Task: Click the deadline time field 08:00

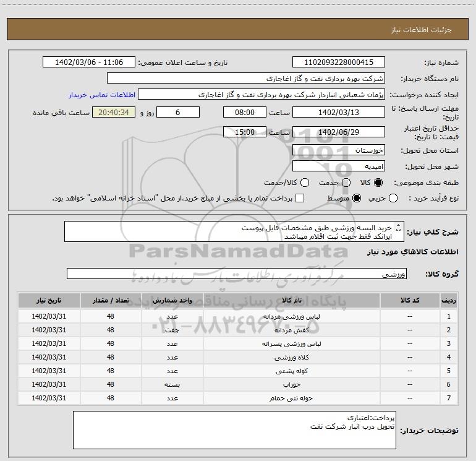Action: click(245, 112)
